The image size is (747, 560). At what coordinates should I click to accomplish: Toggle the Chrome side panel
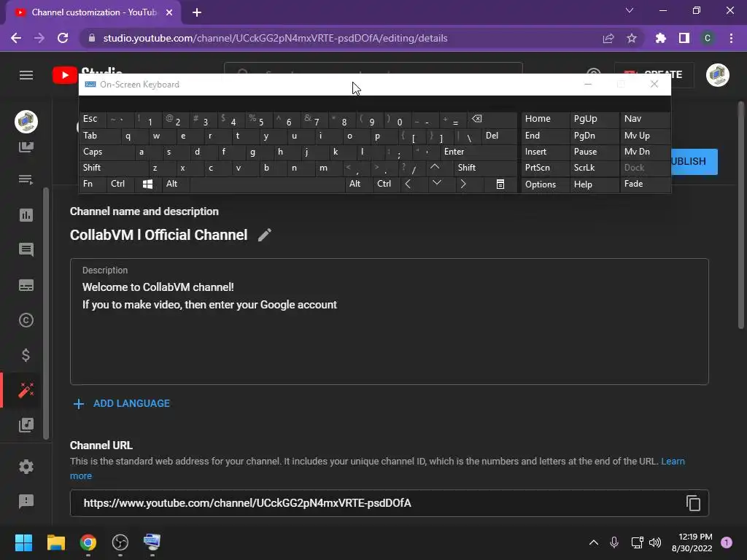point(684,38)
